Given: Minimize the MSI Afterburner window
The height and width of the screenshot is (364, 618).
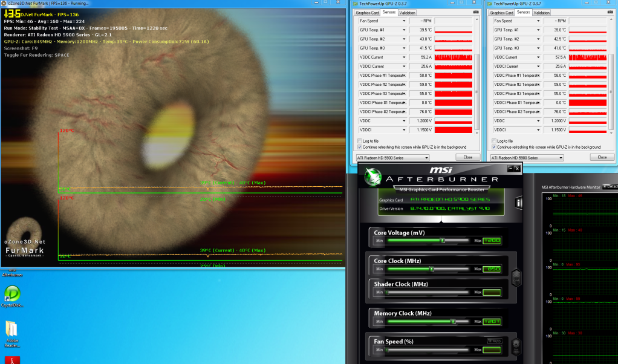Looking at the screenshot, I should point(510,168).
